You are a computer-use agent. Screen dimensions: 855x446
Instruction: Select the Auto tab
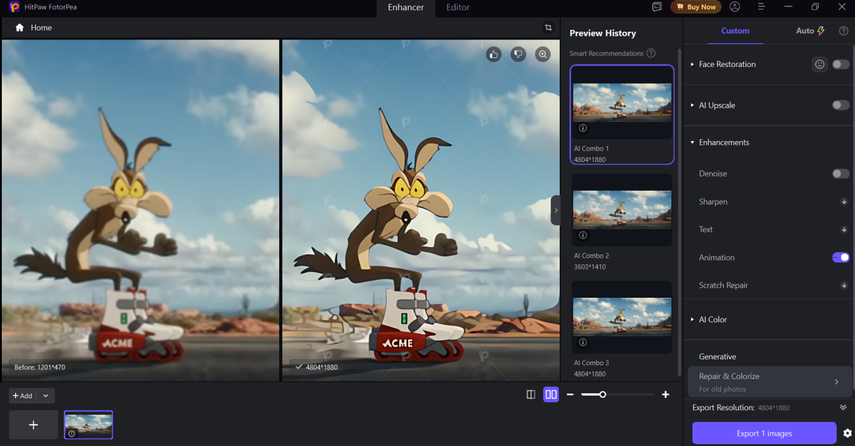[x=810, y=31]
